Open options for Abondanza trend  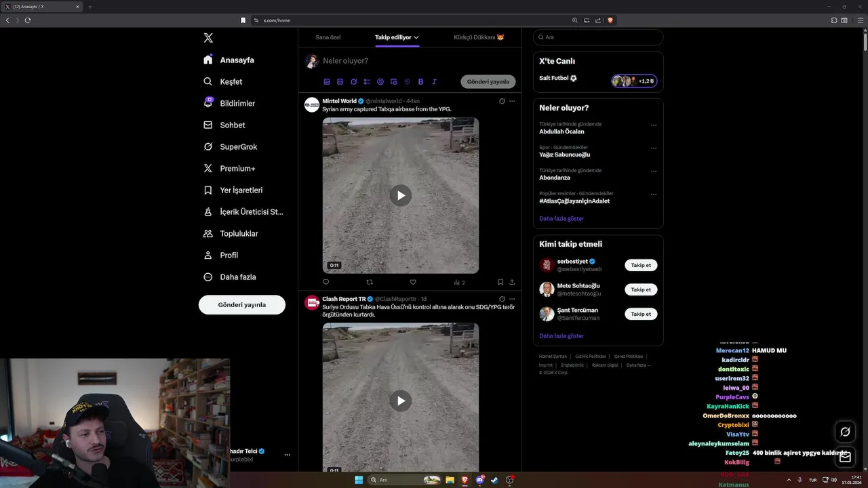(x=654, y=171)
